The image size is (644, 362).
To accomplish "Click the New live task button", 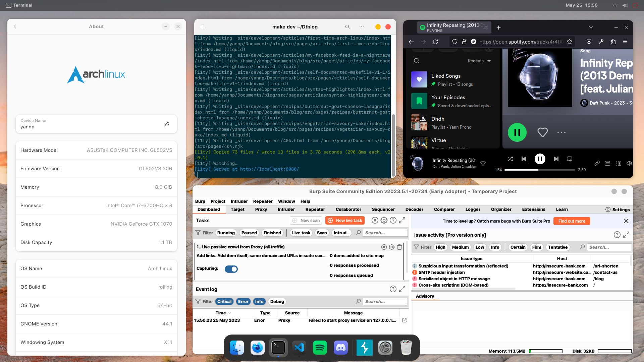I will (345, 220).
